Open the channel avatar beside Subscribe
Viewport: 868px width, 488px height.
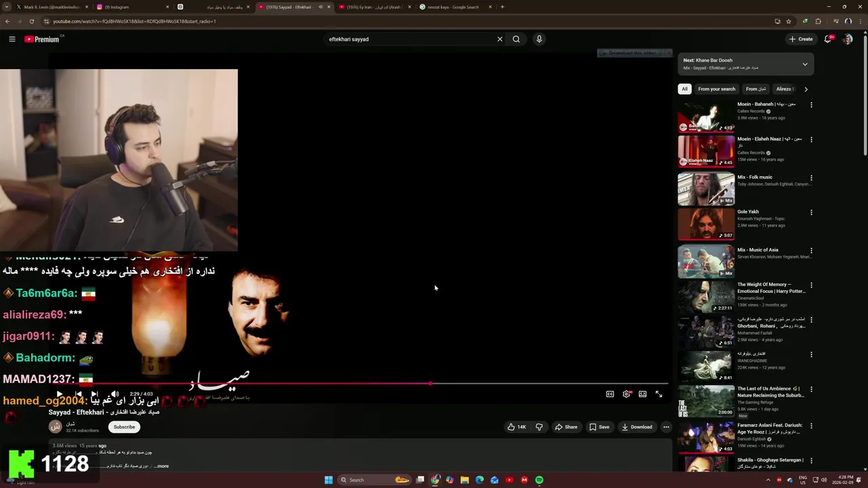coord(56,426)
